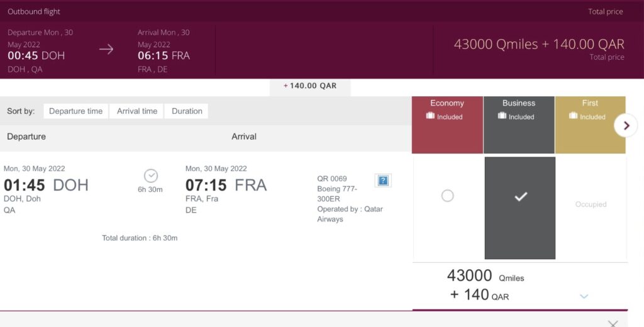Expand price details chevron beside 140 QAR
This screenshot has height=327, width=644.
tap(584, 296)
